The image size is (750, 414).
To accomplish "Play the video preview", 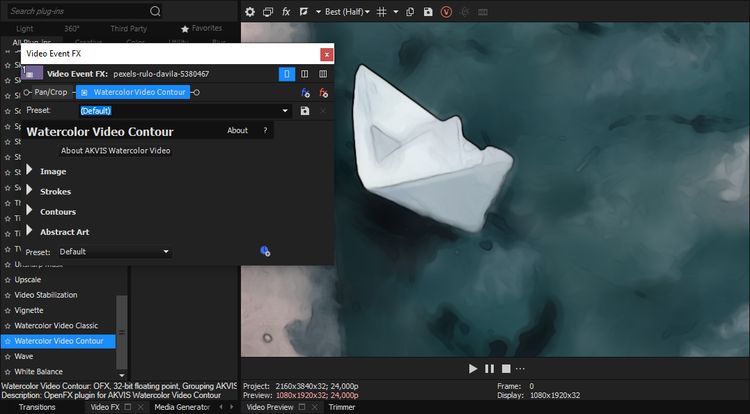I will 473,369.
